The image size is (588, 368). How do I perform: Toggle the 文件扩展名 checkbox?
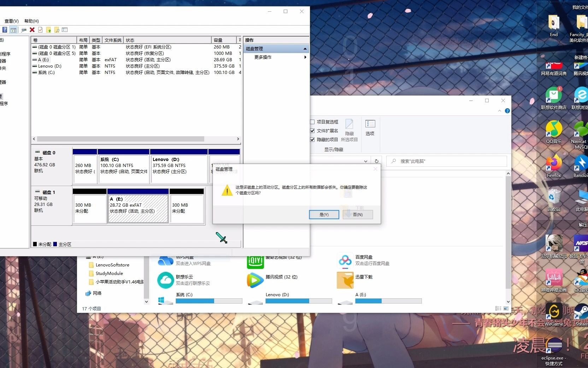coord(312,131)
